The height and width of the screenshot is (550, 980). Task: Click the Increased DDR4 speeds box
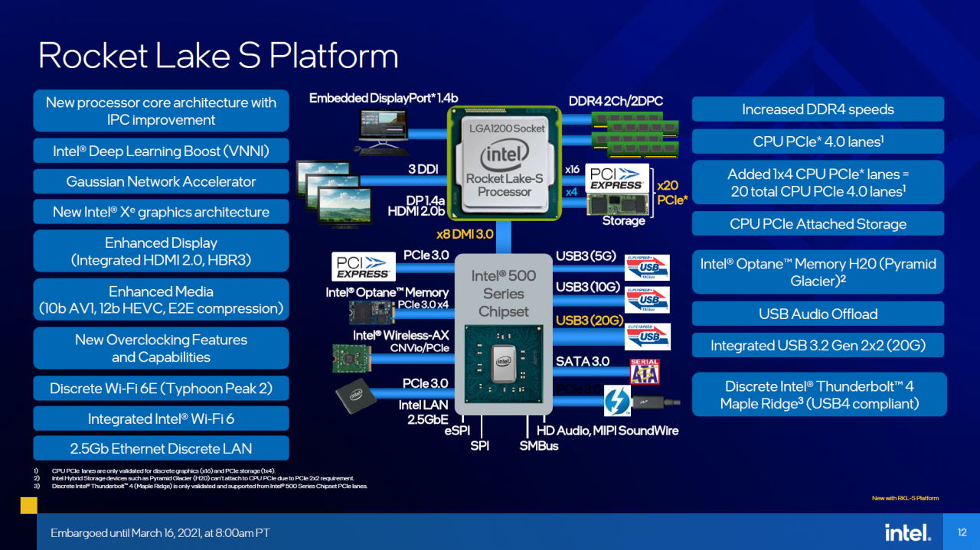[818, 109]
